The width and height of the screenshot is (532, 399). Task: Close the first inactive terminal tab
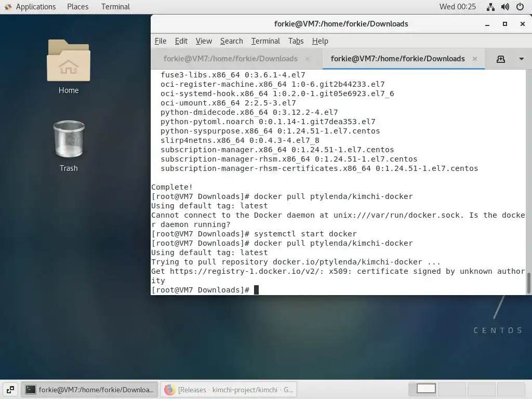click(308, 59)
